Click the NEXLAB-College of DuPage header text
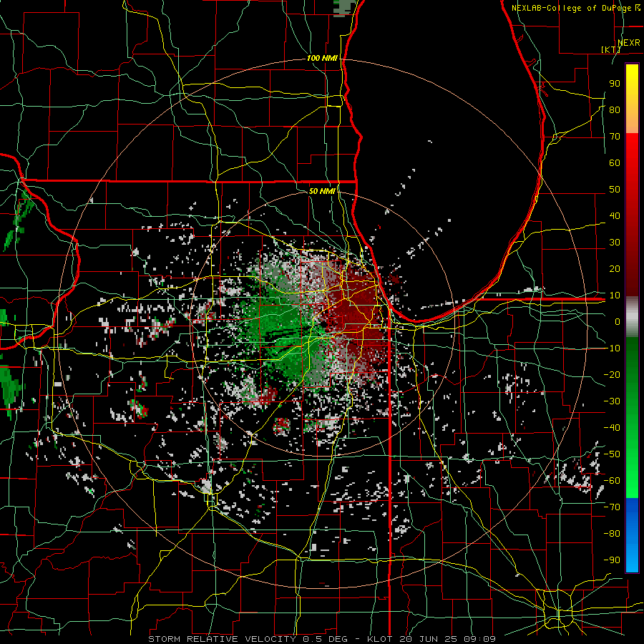 (x=572, y=8)
